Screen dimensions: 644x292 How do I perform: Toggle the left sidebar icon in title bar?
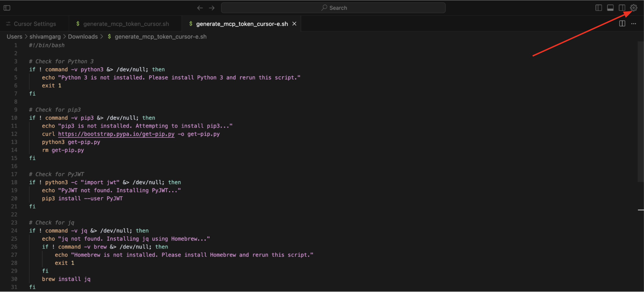click(x=7, y=8)
